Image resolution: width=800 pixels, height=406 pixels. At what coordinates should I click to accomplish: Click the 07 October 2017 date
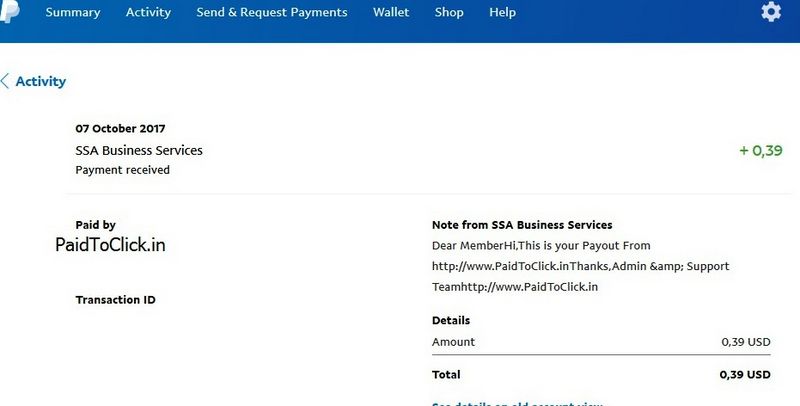point(120,129)
